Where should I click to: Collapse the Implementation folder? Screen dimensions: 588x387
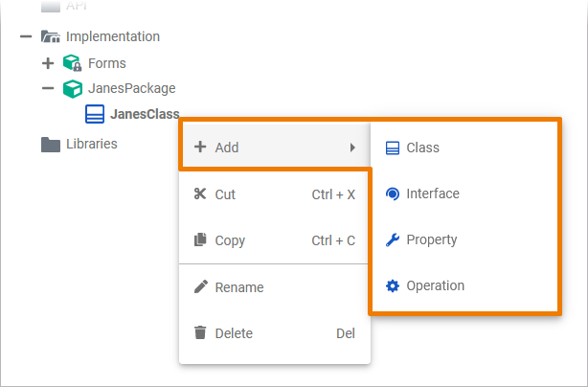tap(26, 36)
